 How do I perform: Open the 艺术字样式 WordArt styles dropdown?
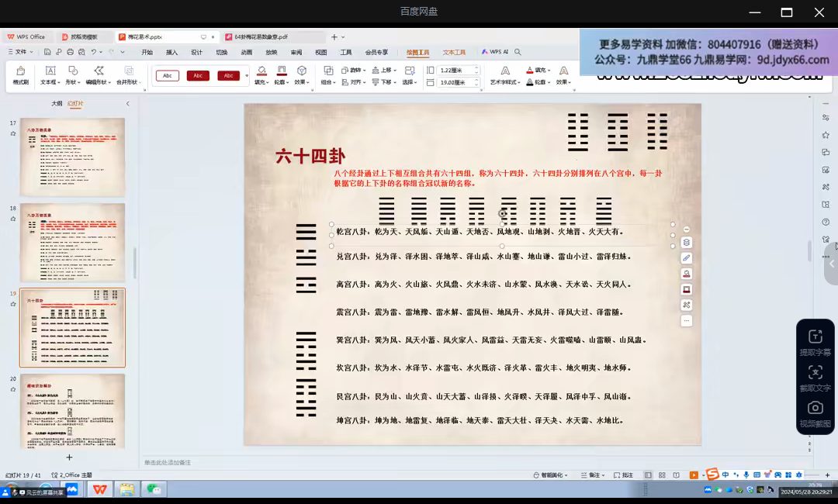tap(505, 82)
